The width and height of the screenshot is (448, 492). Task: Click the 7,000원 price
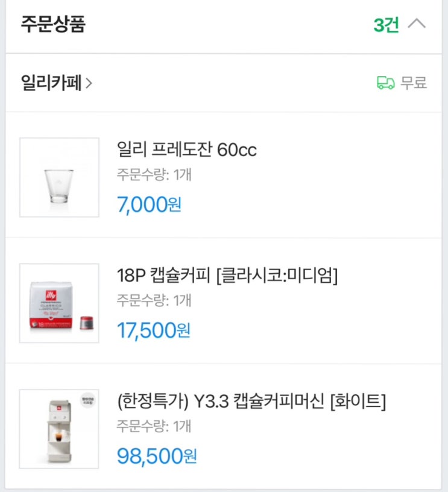point(149,205)
